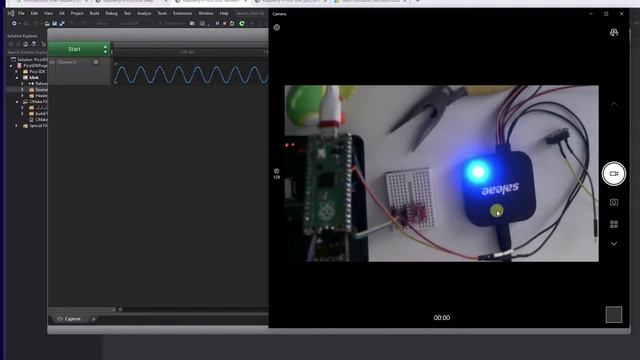Open the Debug menu
This screenshot has height=360, width=640.
[111, 13]
